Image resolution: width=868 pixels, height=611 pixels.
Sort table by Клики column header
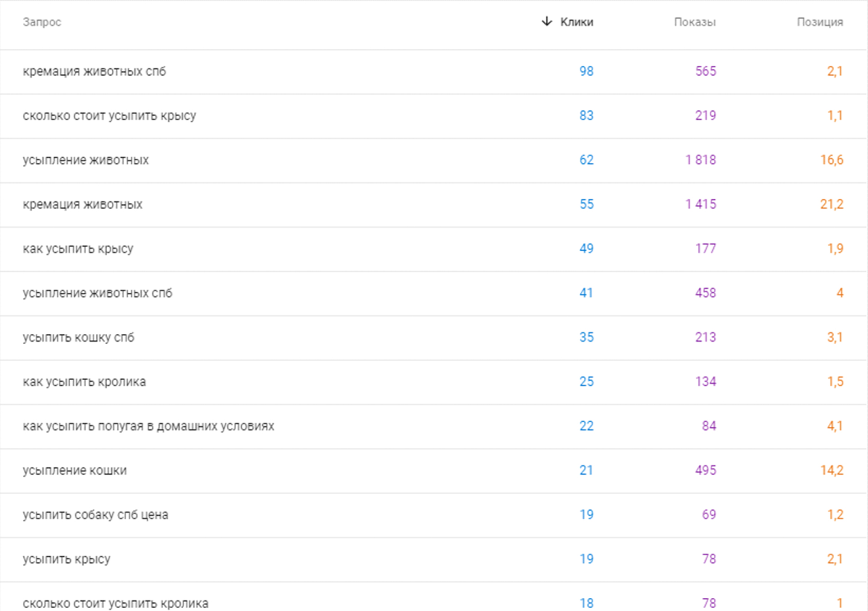pos(577,22)
